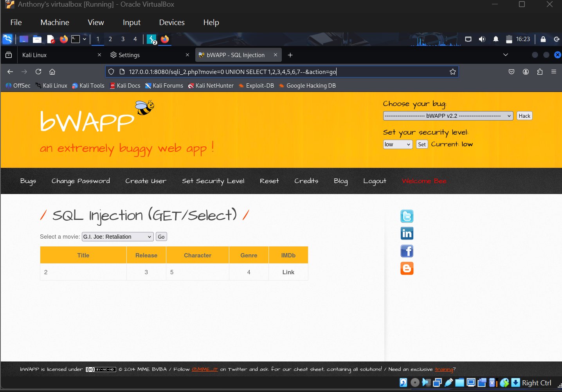Click the LinkedIn icon in sidebar

coord(407,234)
